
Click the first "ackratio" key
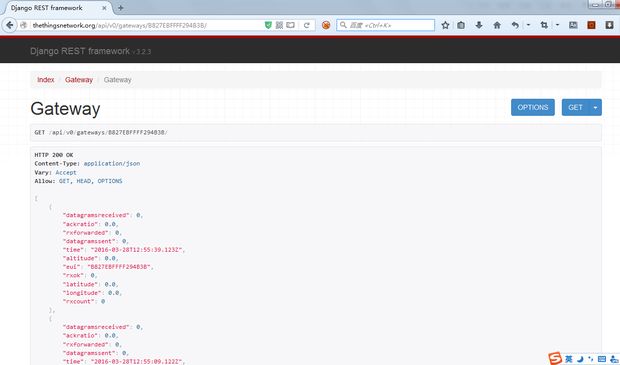[80, 224]
